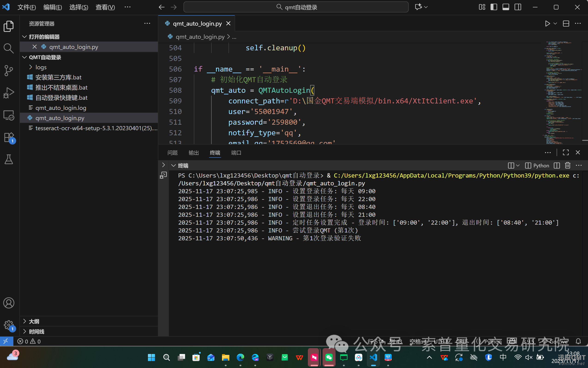588x368 pixels.
Task: Toggle bottom panel visibility
Action: click(506, 7)
